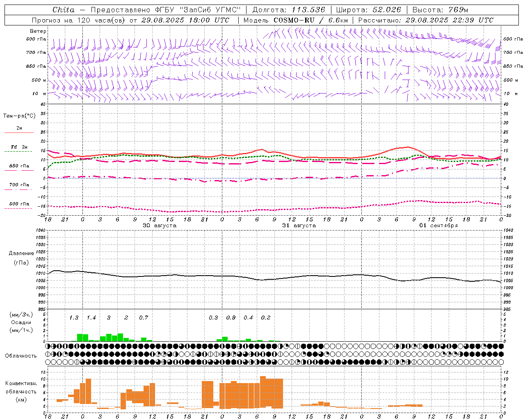Click the "Давление" pressure panel label

coord(21,253)
